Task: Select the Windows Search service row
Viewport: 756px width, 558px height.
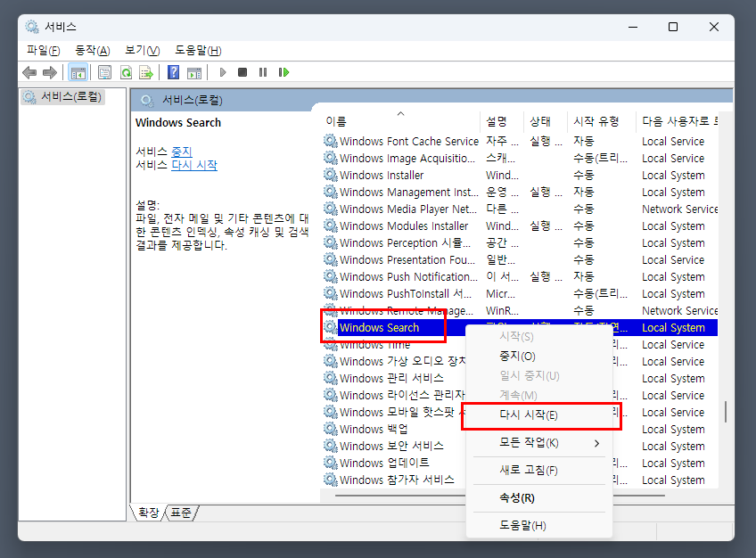Action: pos(521,328)
